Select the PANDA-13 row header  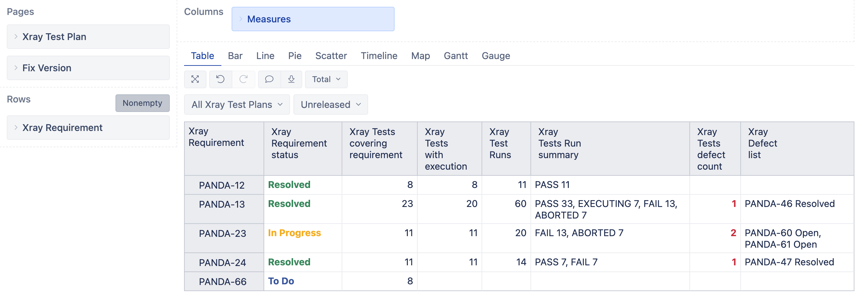tap(224, 209)
